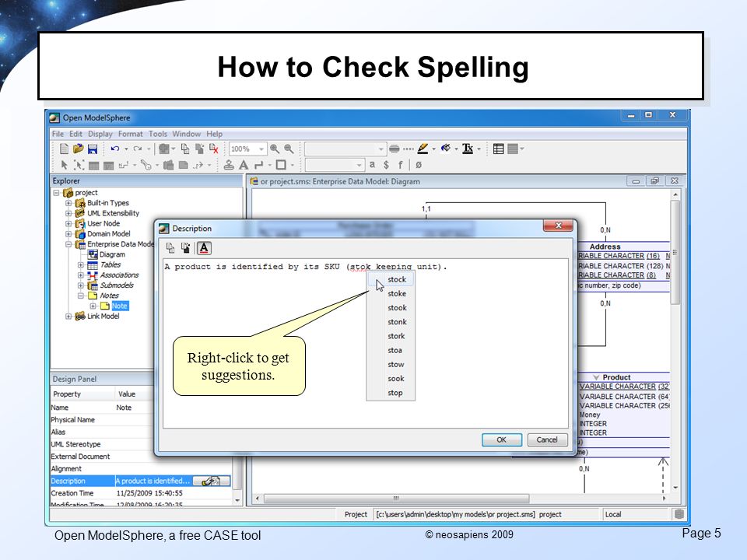
Task: Pick the 'stoke' suggestion
Action: tap(391, 294)
